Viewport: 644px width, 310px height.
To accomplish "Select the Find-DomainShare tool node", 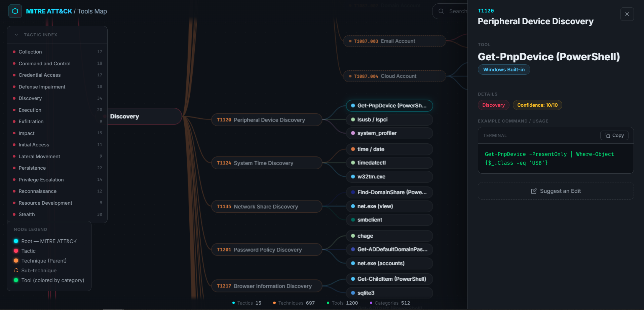I will tap(389, 192).
